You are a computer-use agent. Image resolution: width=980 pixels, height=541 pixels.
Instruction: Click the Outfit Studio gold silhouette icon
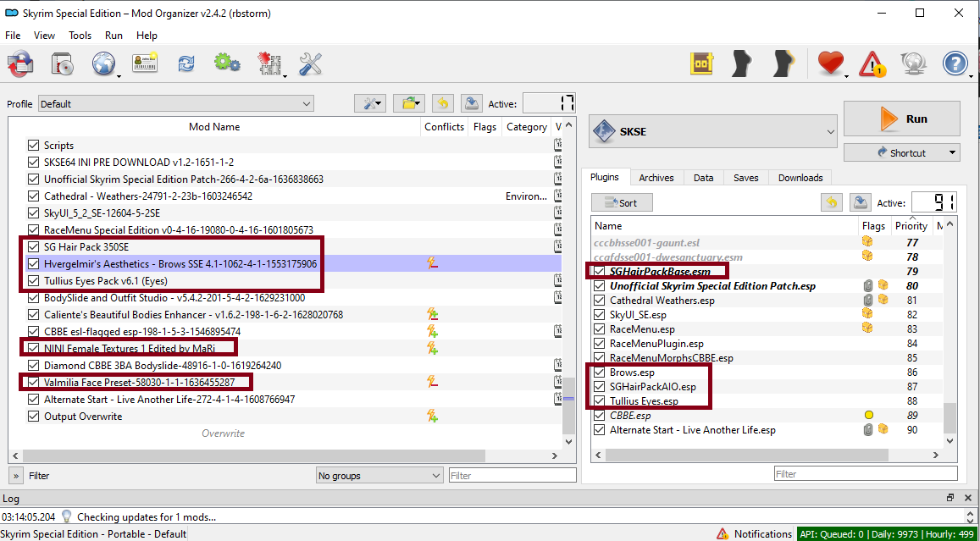[783, 63]
